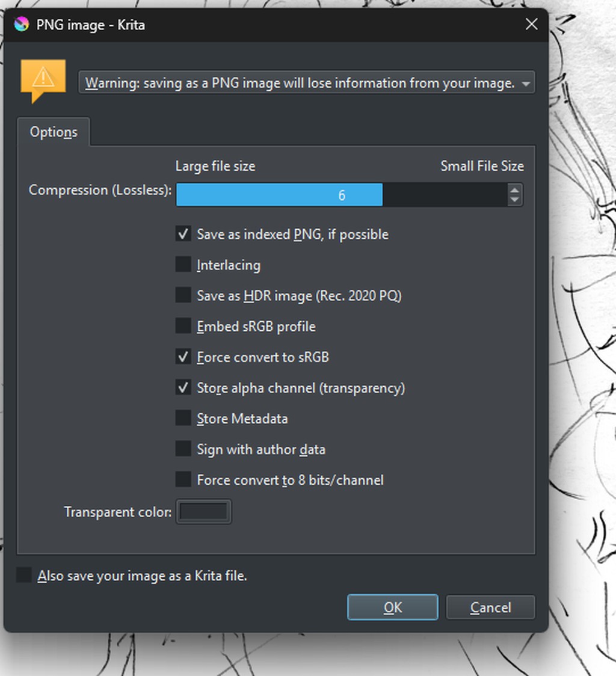Enable Save as HDR image option
616x676 pixels.
183,295
